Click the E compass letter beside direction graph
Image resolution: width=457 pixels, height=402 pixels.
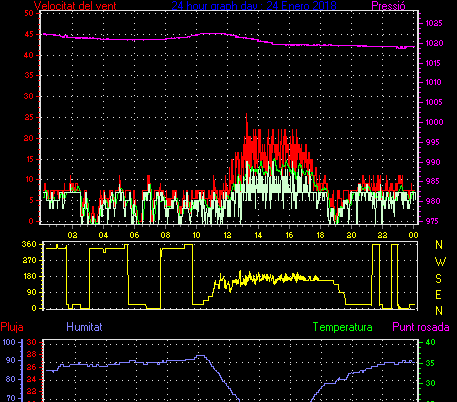(x=439, y=295)
